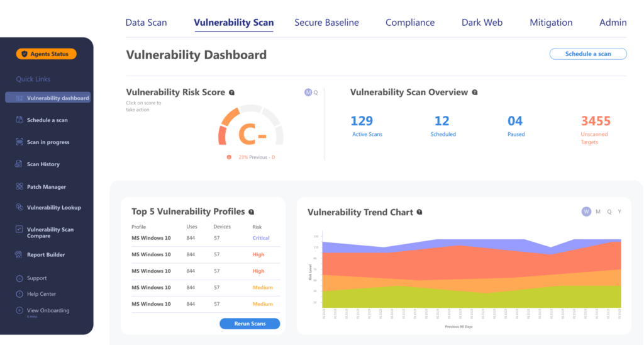Open the Mitigation tab
Screen dimensions: 644x345
coord(551,23)
